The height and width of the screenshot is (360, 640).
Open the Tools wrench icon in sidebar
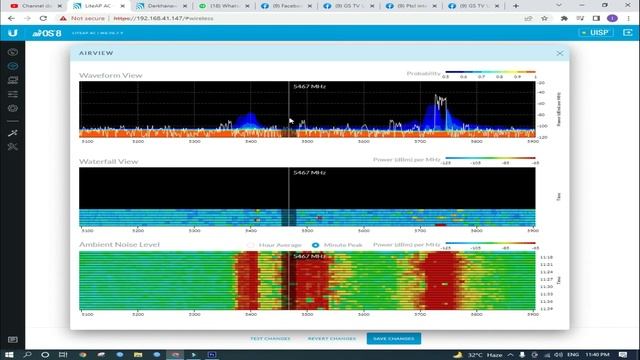coord(13,133)
